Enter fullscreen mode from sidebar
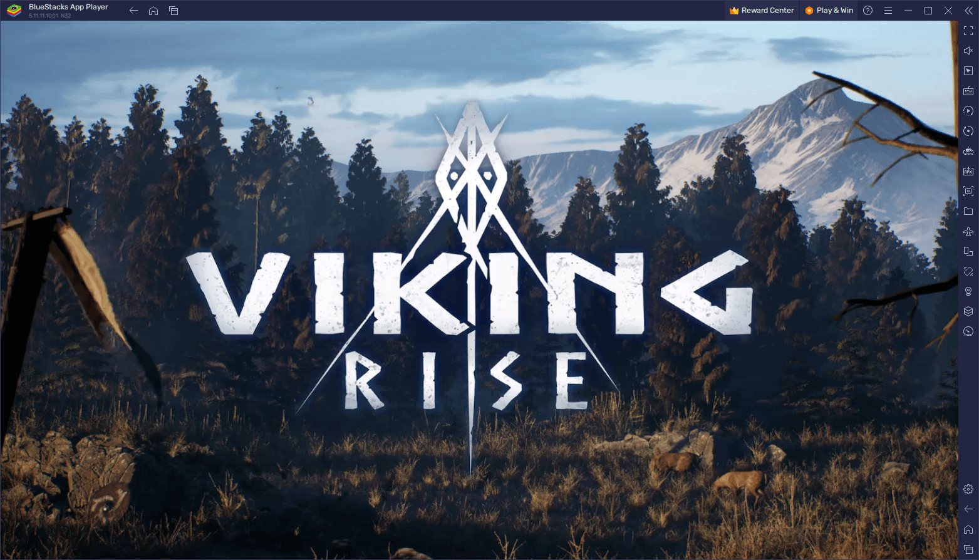979x560 pixels. pyautogui.click(x=968, y=31)
